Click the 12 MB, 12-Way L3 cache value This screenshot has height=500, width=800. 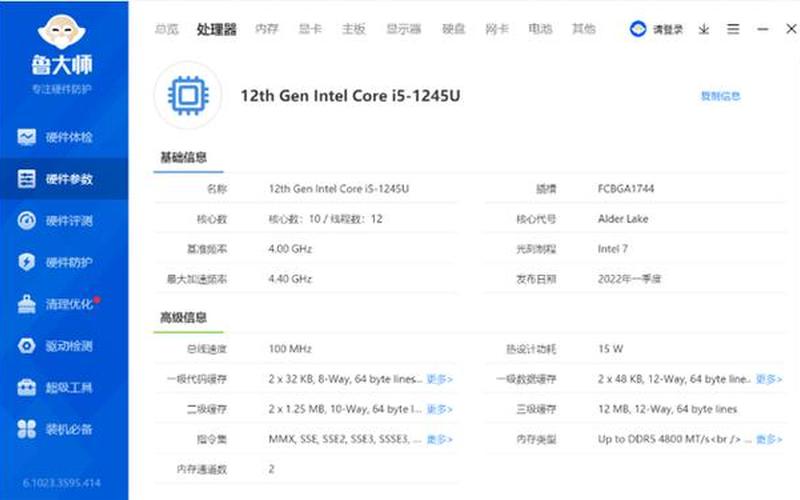[667, 409]
